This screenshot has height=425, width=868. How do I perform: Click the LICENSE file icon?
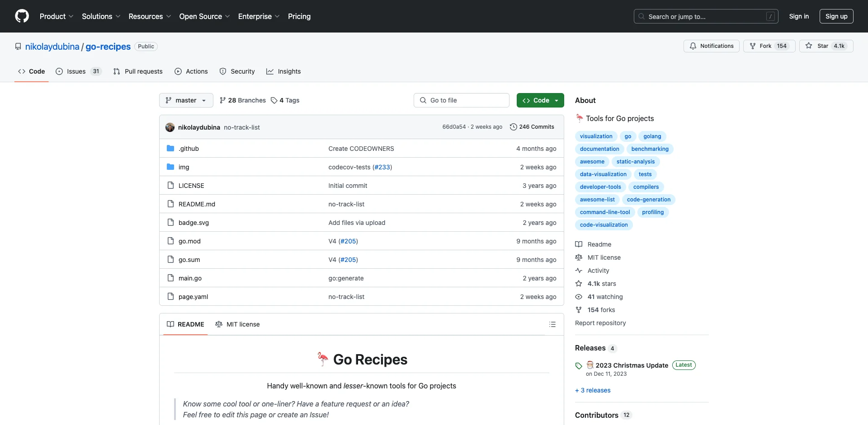pos(170,185)
